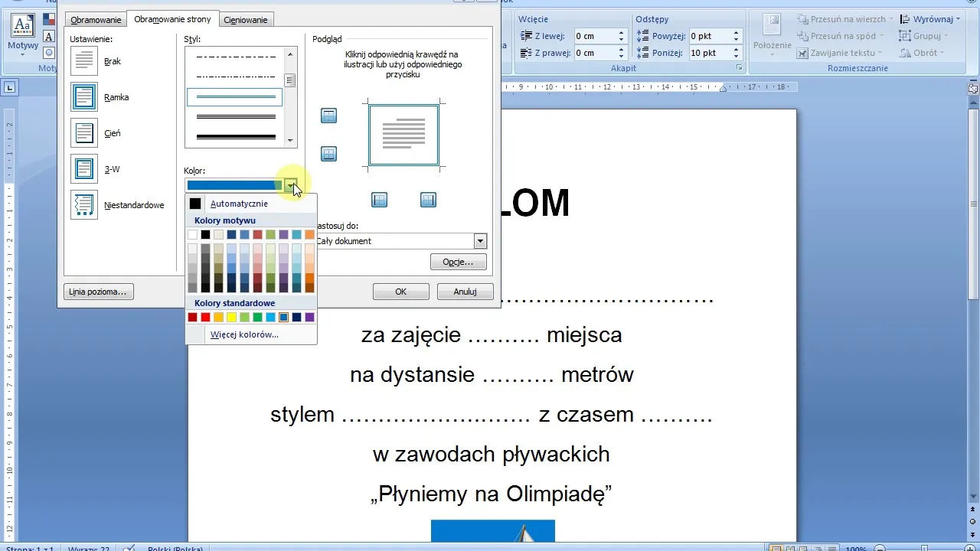This screenshot has width=980, height=551.
Task: Expand the Kolor dropdown arrow
Action: [291, 184]
